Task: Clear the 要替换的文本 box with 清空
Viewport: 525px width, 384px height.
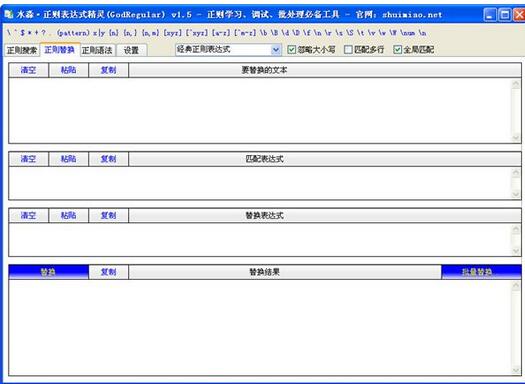Action: (28, 70)
